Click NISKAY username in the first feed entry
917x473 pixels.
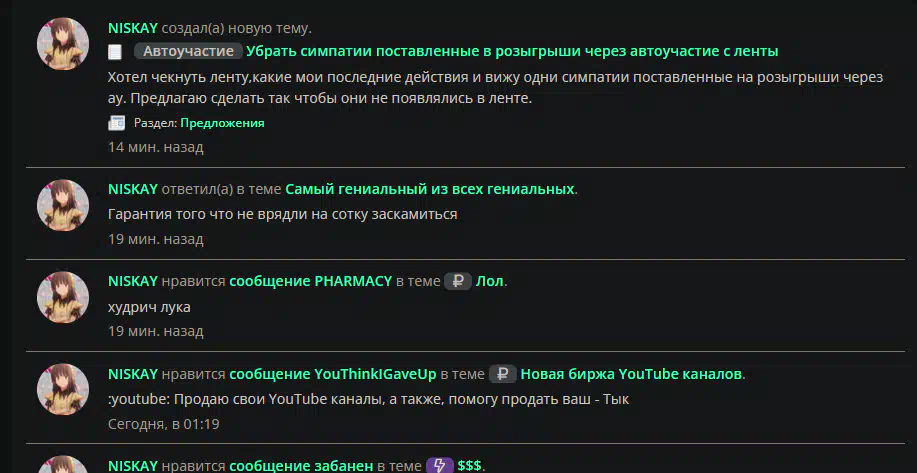coord(133,28)
